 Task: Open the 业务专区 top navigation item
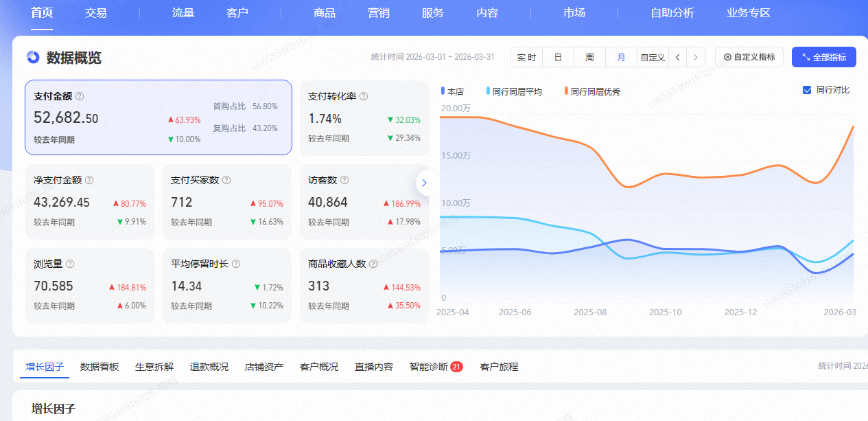click(749, 13)
